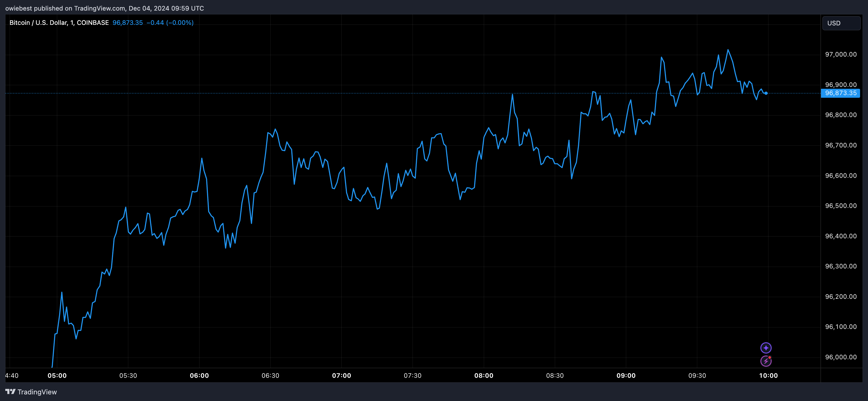This screenshot has width=868, height=401.
Task: Click the purple AI sparkle assistant icon
Action: pos(766,348)
